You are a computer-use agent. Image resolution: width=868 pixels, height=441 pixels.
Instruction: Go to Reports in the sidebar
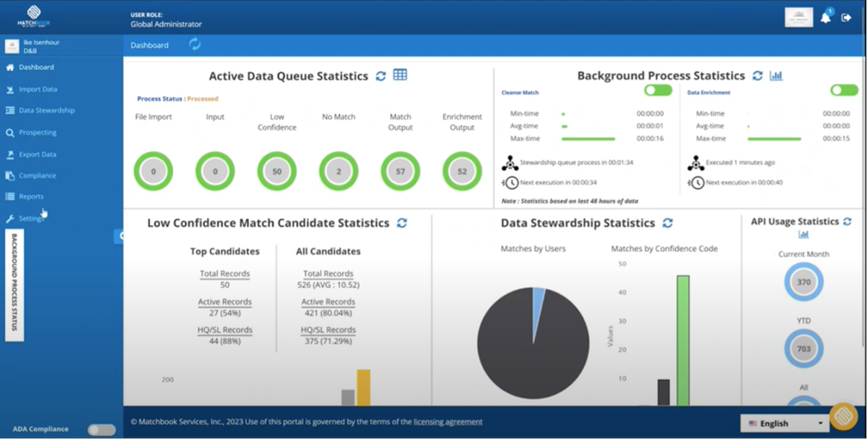pos(24,197)
